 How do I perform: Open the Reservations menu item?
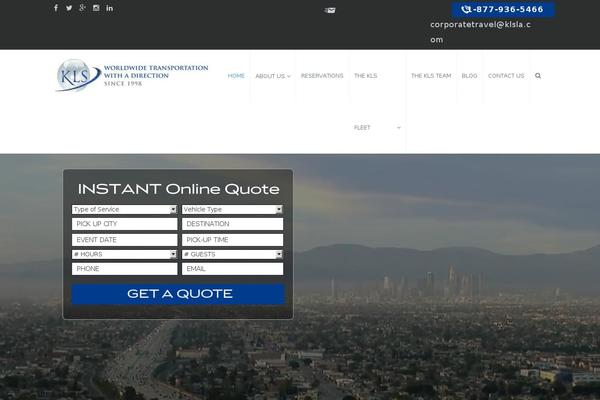[x=322, y=76]
